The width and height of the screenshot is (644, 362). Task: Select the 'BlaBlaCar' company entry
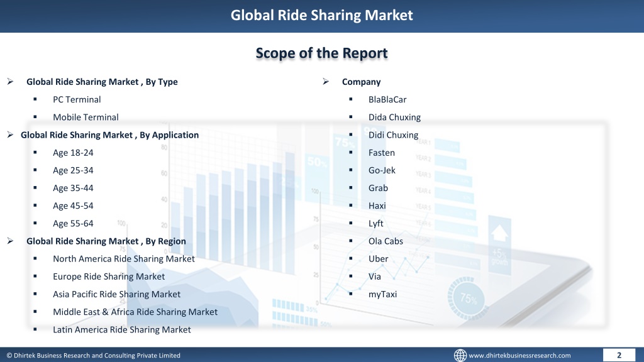(387, 99)
